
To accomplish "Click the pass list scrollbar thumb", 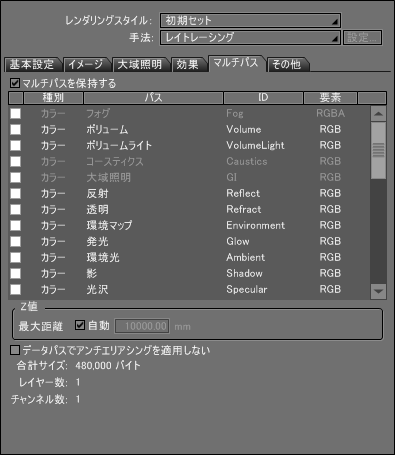I will tap(378, 150).
